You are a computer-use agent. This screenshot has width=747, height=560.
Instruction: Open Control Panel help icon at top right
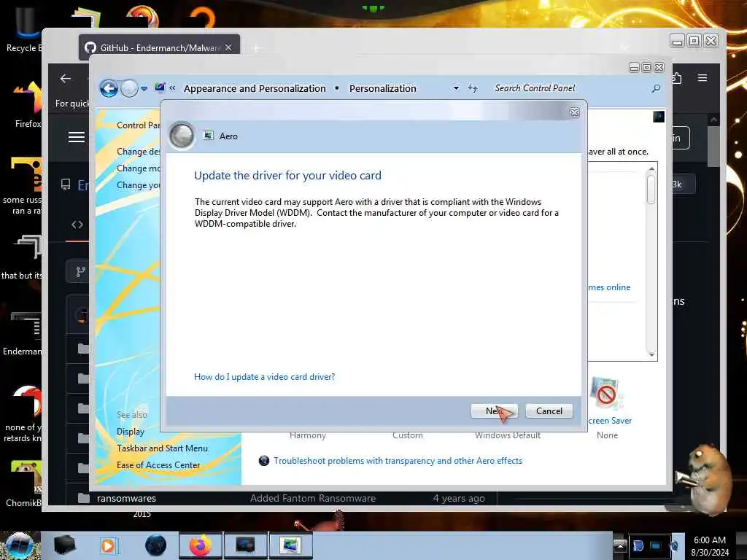(659, 117)
